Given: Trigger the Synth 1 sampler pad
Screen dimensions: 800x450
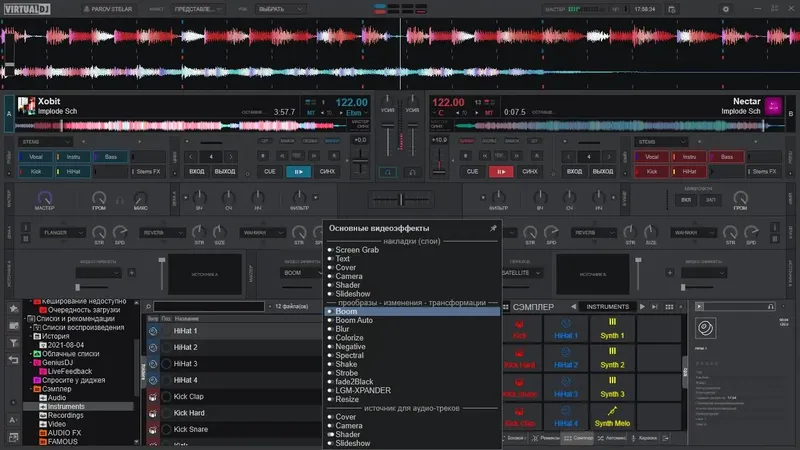Looking at the screenshot, I should [x=612, y=329].
